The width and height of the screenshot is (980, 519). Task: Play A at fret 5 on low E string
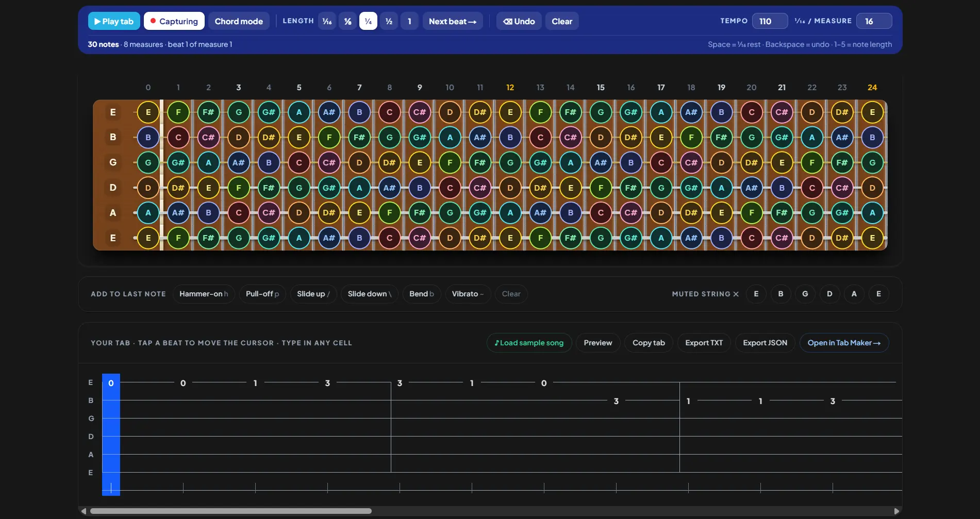299,238
